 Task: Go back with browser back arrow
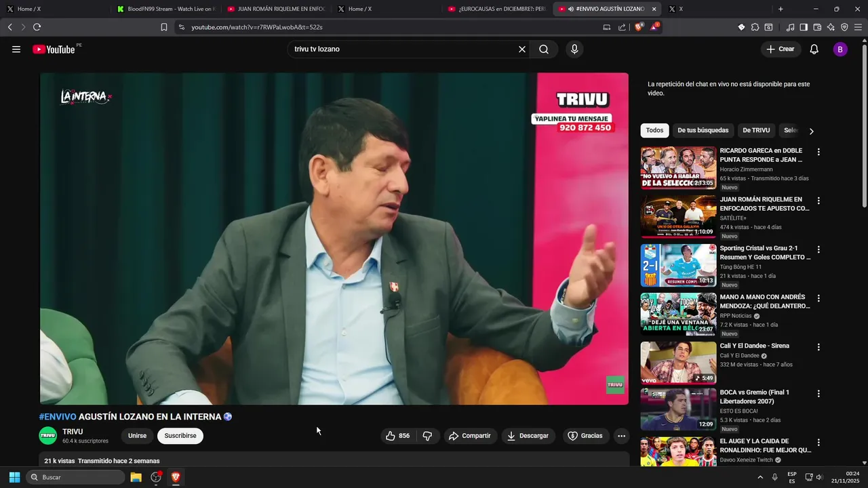tap(10, 27)
